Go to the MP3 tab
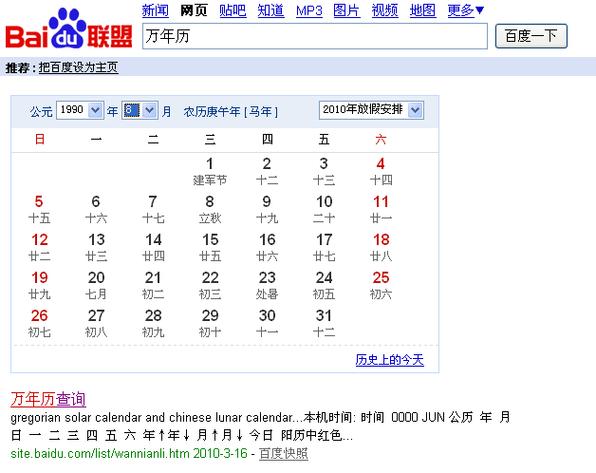This screenshot has height=473, width=596. point(309,11)
